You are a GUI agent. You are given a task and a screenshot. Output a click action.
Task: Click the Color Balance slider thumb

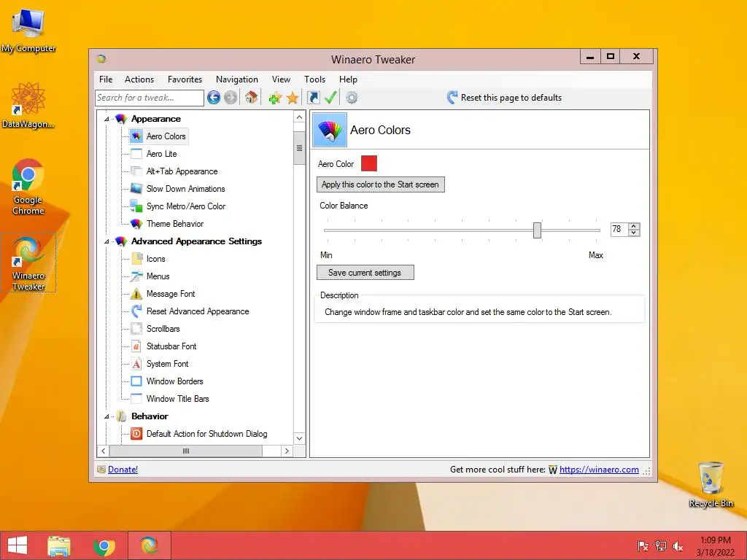(x=538, y=230)
